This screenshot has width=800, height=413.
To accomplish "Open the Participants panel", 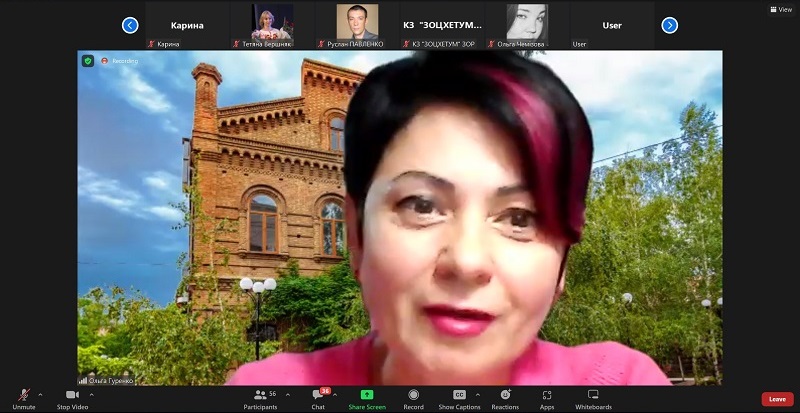I will pyautogui.click(x=260, y=399).
